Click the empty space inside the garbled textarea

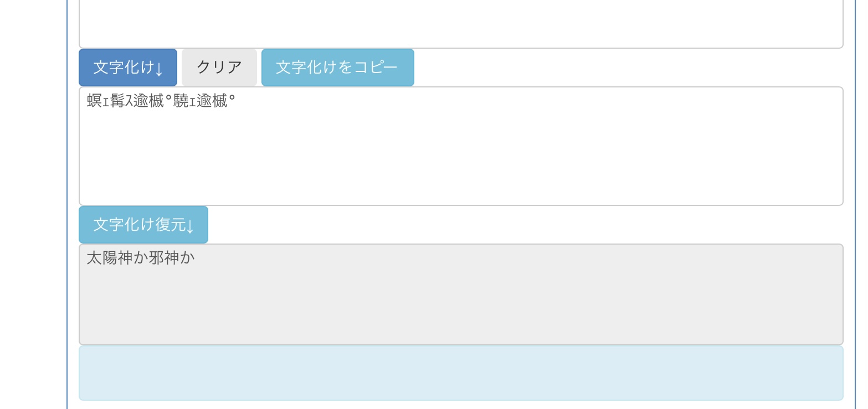click(x=460, y=161)
